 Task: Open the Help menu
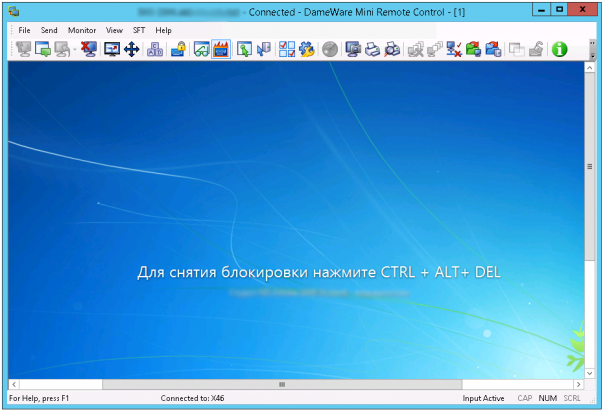[164, 31]
